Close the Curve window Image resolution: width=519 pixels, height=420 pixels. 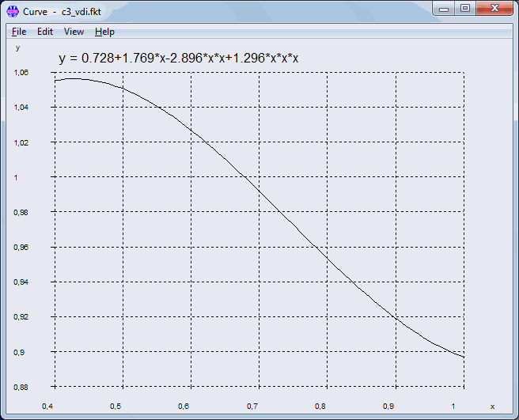tap(495, 8)
